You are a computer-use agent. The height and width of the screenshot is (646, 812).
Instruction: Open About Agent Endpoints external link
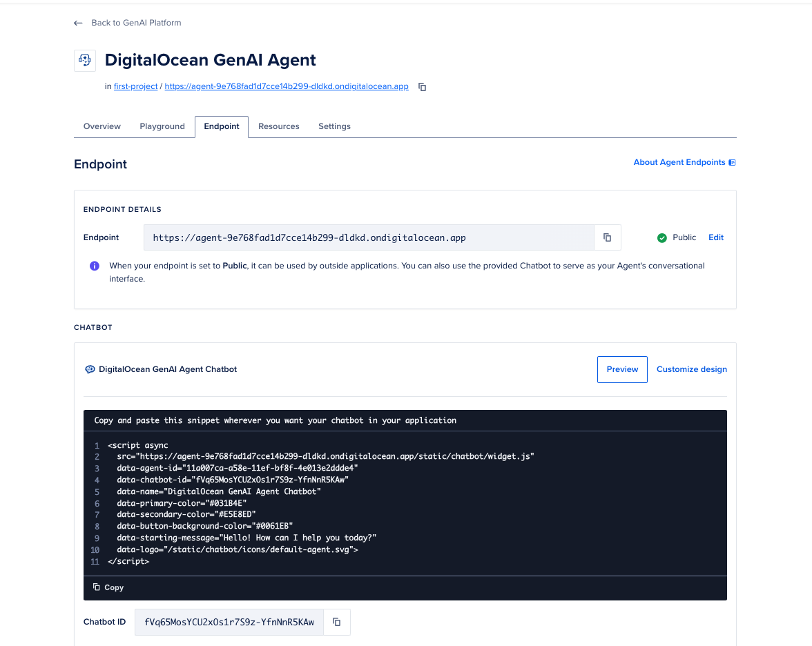coord(684,162)
